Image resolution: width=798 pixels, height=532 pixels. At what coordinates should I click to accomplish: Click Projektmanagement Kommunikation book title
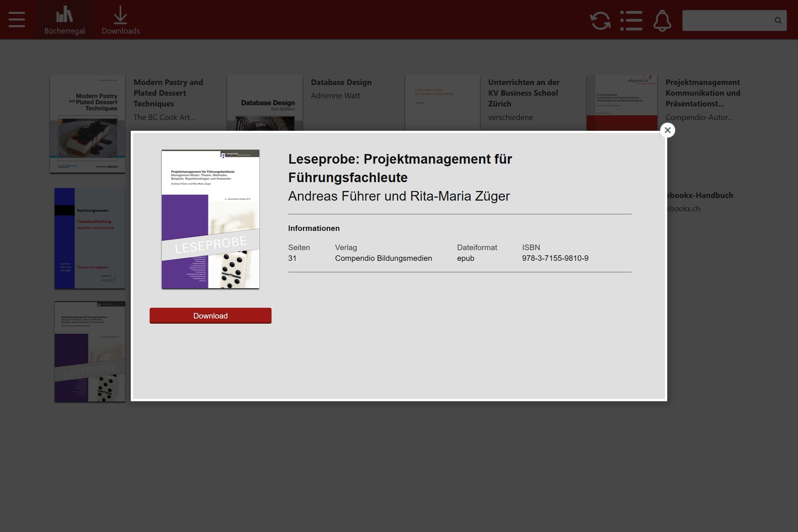coord(702,93)
